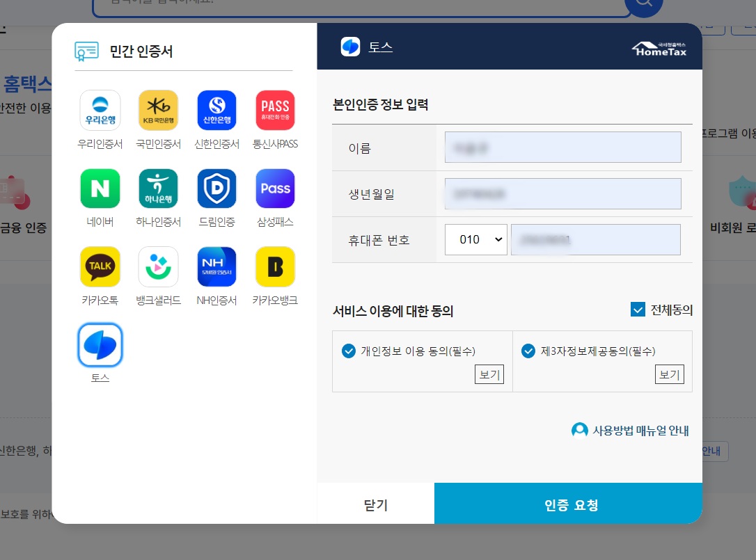Select the 토스 icon in certificate list
Screen dimensions: 756x560
[x=100, y=345]
